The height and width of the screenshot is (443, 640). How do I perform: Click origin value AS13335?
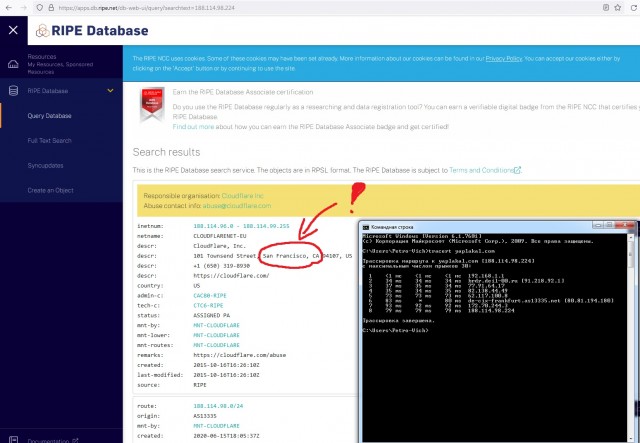pyautogui.click(x=205, y=416)
